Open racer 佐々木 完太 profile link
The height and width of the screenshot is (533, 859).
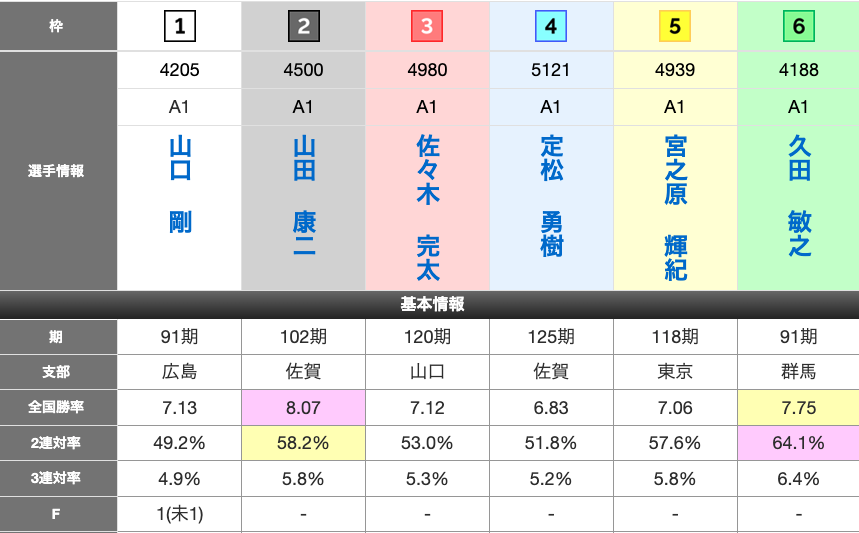pyautogui.click(x=428, y=208)
